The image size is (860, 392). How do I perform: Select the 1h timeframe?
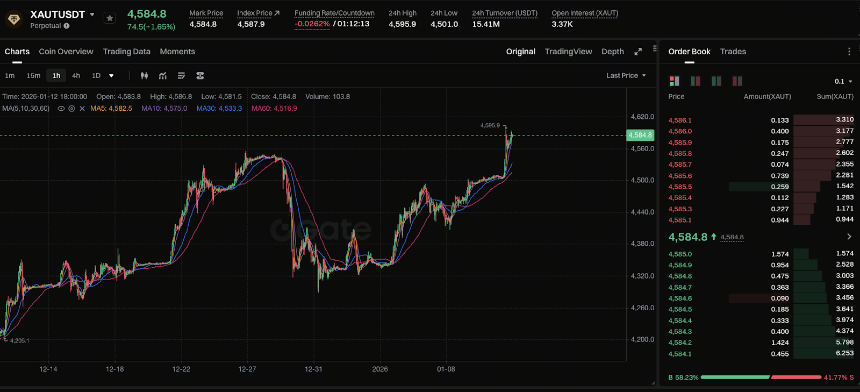click(56, 76)
